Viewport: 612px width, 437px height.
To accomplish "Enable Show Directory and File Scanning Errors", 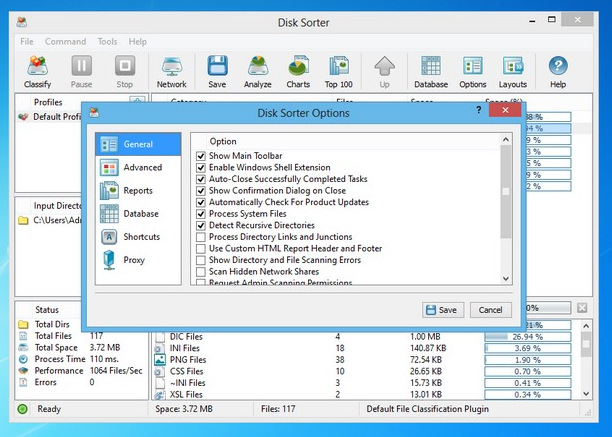I will (x=201, y=260).
